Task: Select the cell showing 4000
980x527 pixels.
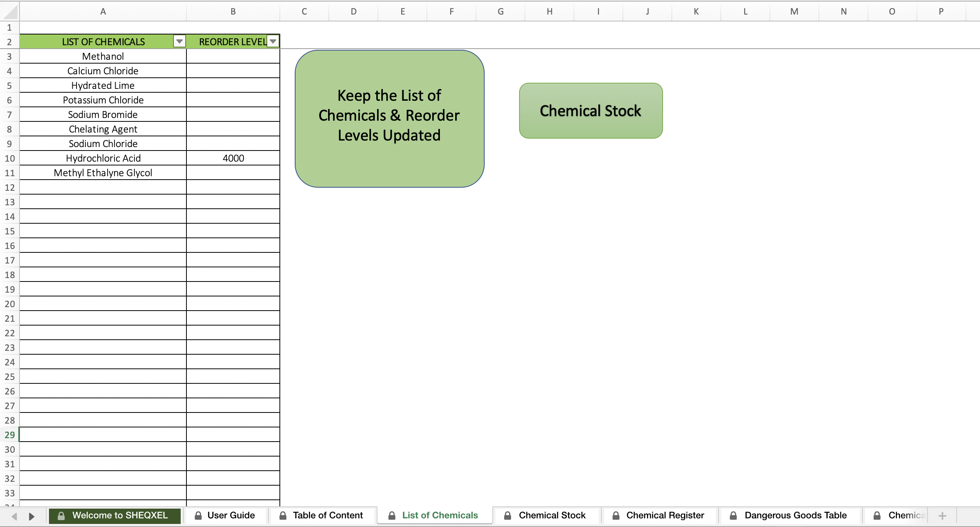Action: pos(233,157)
